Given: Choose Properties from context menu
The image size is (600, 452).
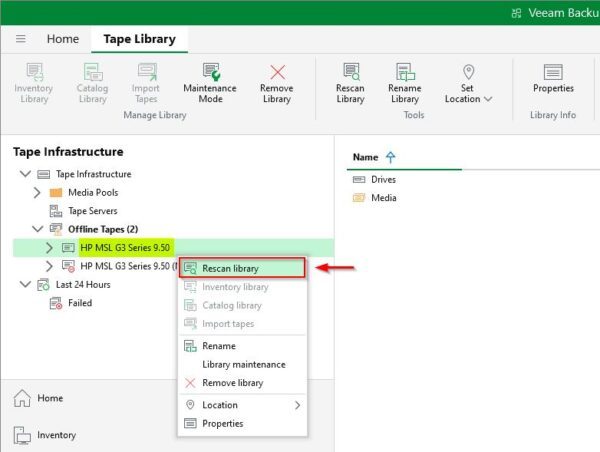Looking at the screenshot, I should coord(242,423).
